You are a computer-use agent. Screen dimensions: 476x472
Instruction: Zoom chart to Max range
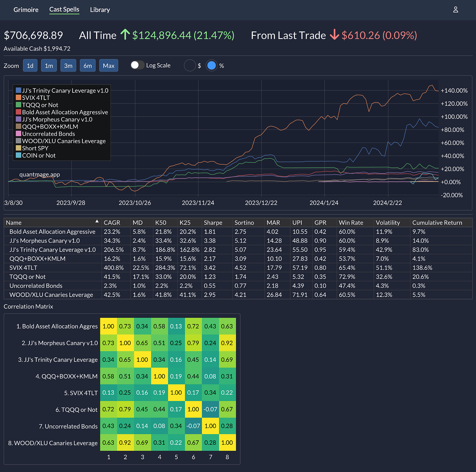click(x=109, y=66)
